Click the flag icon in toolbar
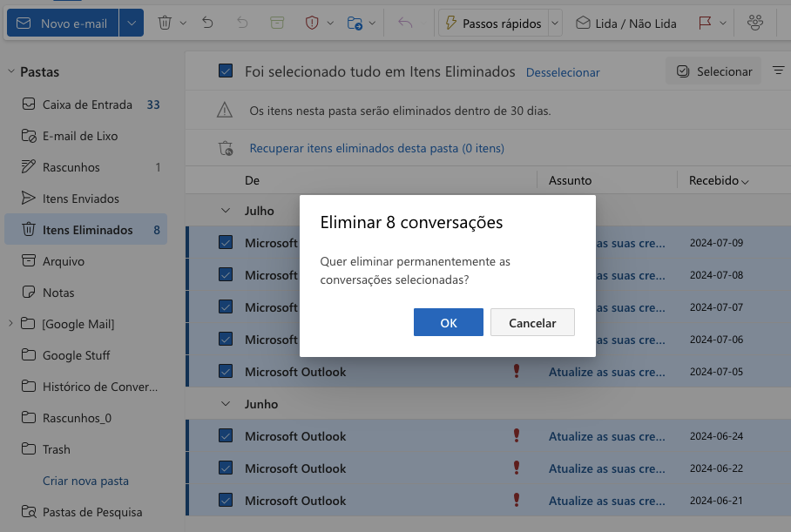The height and width of the screenshot is (532, 791). (705, 23)
